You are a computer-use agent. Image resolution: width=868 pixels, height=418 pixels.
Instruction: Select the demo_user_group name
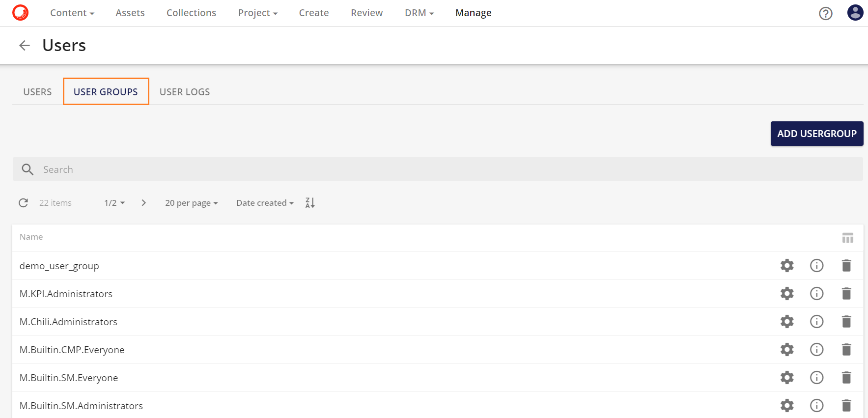(x=59, y=266)
